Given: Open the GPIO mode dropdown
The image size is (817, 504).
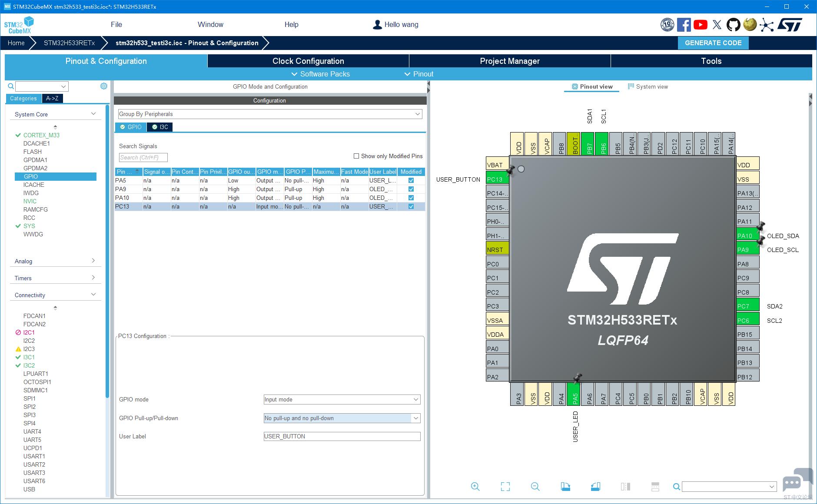Looking at the screenshot, I should (342, 399).
